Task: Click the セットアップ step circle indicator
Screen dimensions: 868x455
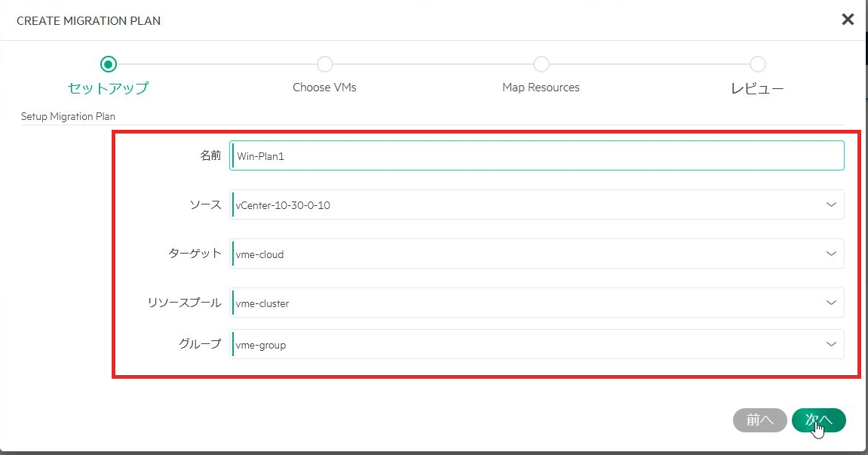Action: click(108, 64)
